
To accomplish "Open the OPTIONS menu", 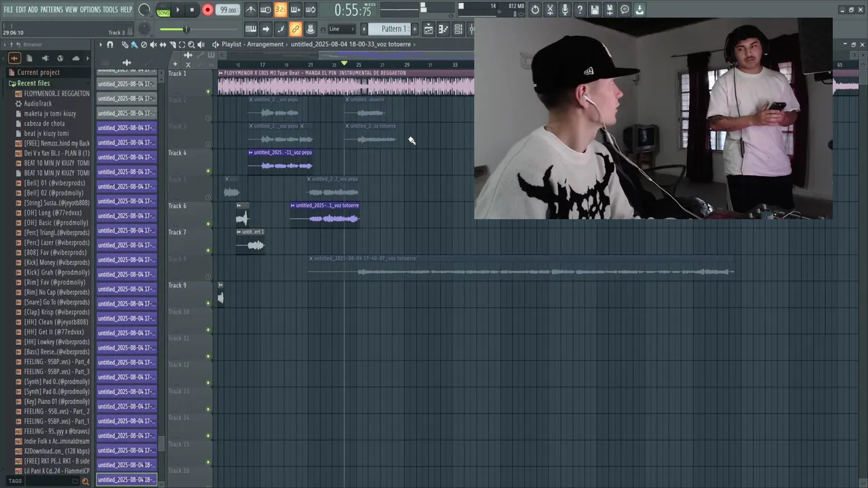I will pos(90,9).
